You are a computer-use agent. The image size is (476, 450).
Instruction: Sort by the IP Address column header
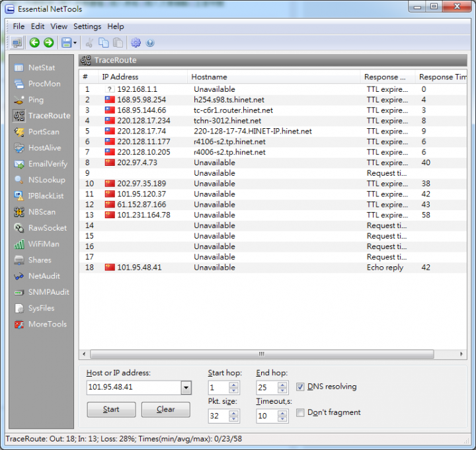click(143, 77)
